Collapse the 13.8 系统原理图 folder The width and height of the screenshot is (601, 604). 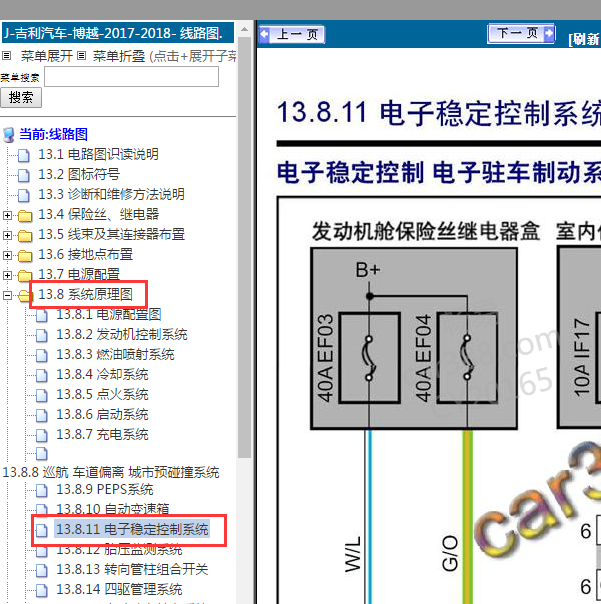coord(7,295)
